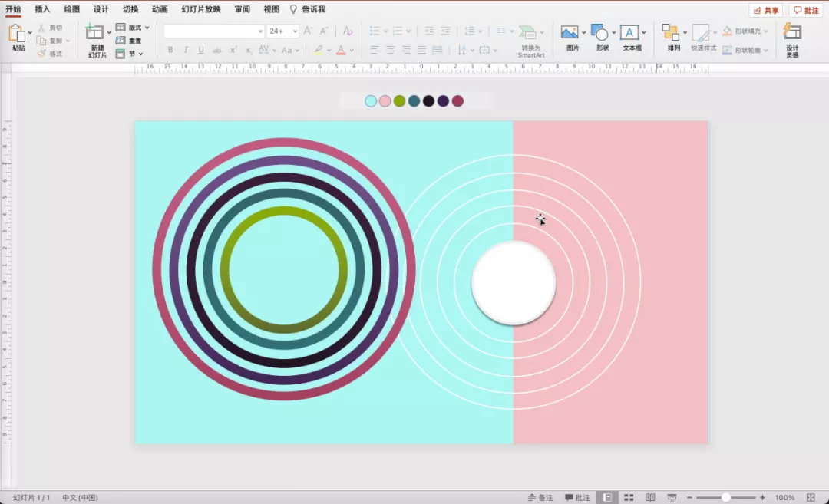The width and height of the screenshot is (829, 504).
Task: Click the Arrange (排列) icon
Action: pos(671,33)
